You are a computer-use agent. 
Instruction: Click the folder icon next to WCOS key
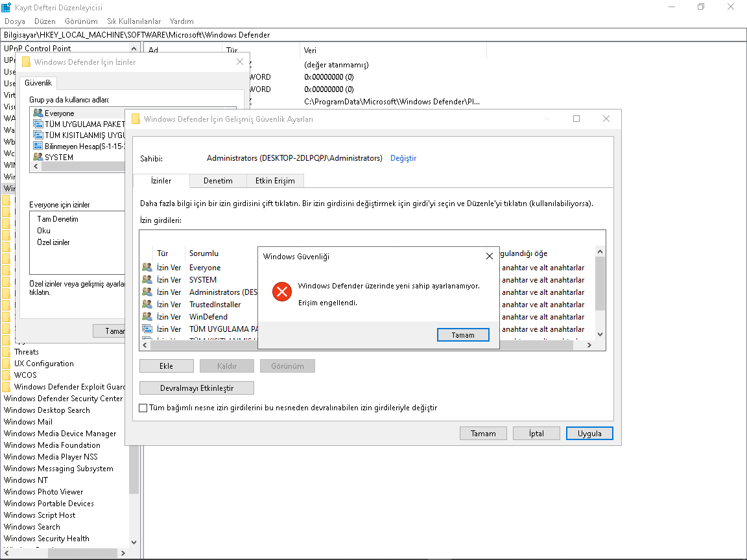coord(6,375)
